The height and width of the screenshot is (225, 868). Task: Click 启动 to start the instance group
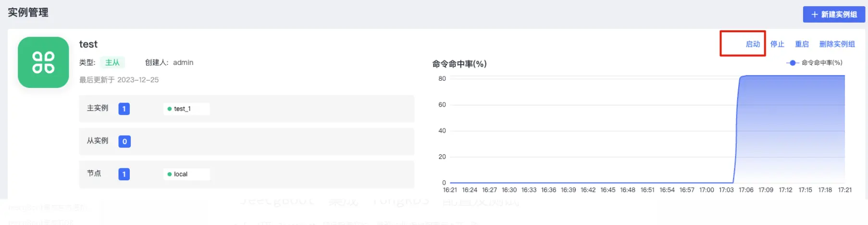[x=753, y=44]
